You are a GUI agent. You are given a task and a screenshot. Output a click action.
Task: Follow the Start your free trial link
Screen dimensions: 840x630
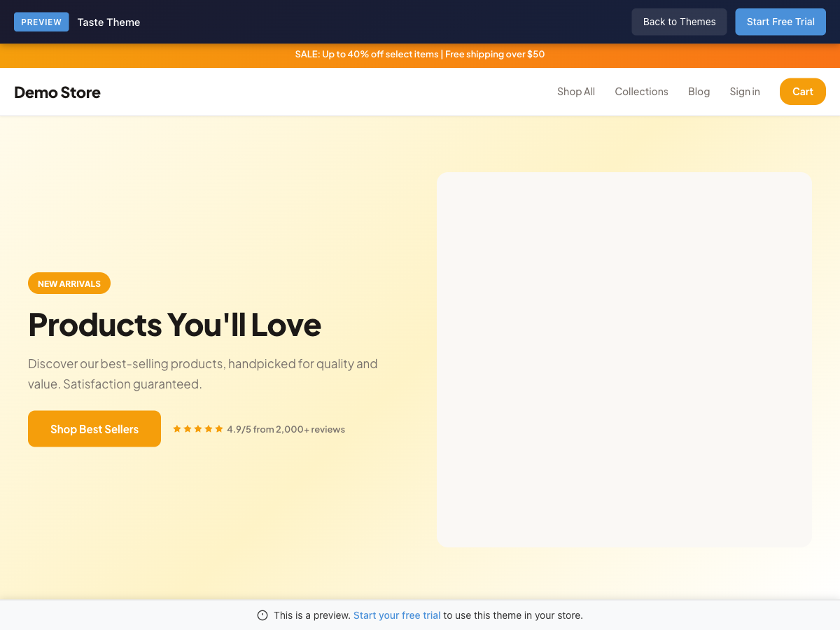pos(397,615)
